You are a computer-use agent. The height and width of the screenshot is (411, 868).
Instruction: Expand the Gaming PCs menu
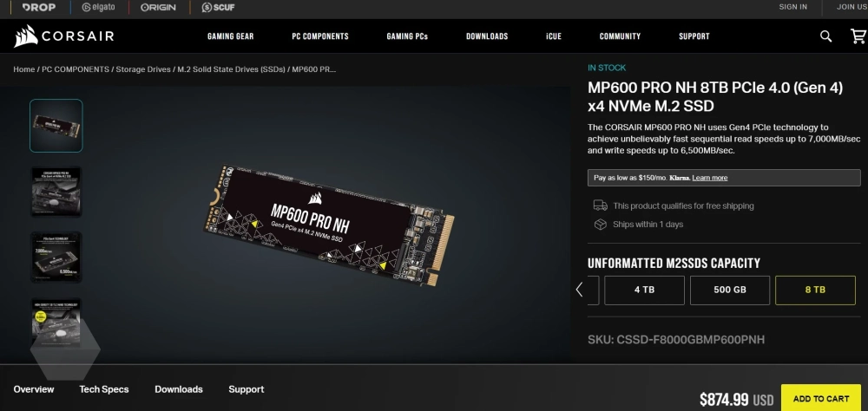pyautogui.click(x=407, y=36)
